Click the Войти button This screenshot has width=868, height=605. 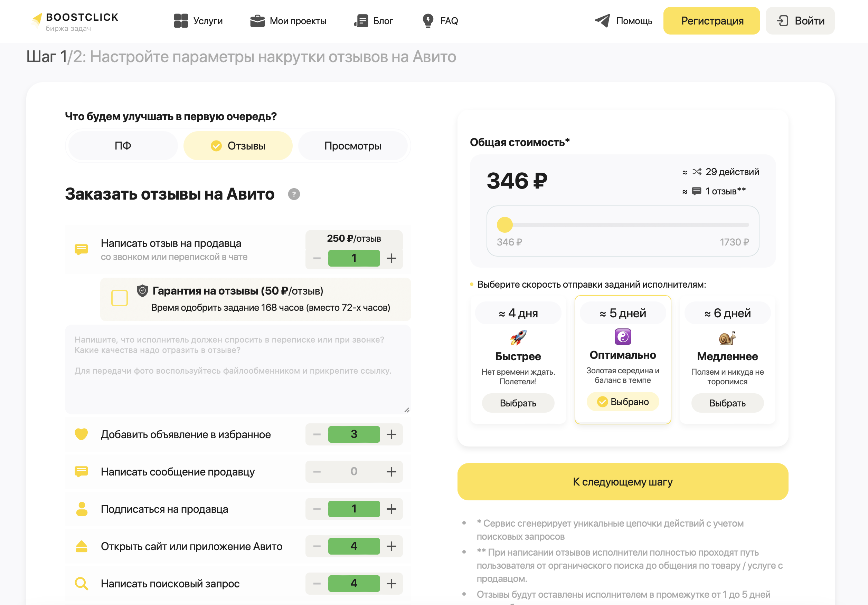pos(800,21)
